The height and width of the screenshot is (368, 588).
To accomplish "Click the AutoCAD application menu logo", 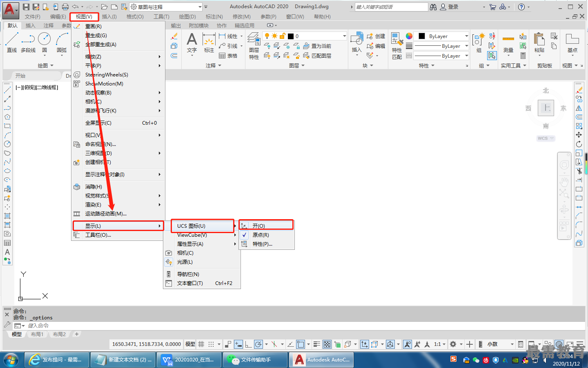I will point(11,10).
